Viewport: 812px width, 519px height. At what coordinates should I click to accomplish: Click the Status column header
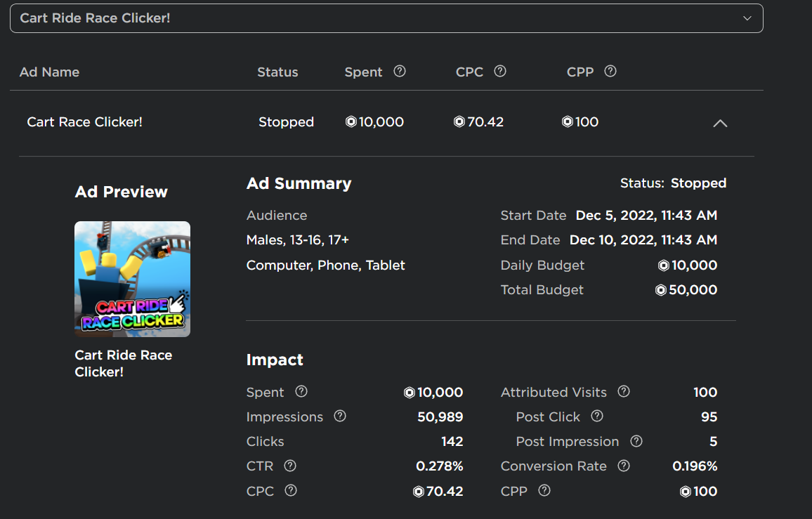click(277, 72)
